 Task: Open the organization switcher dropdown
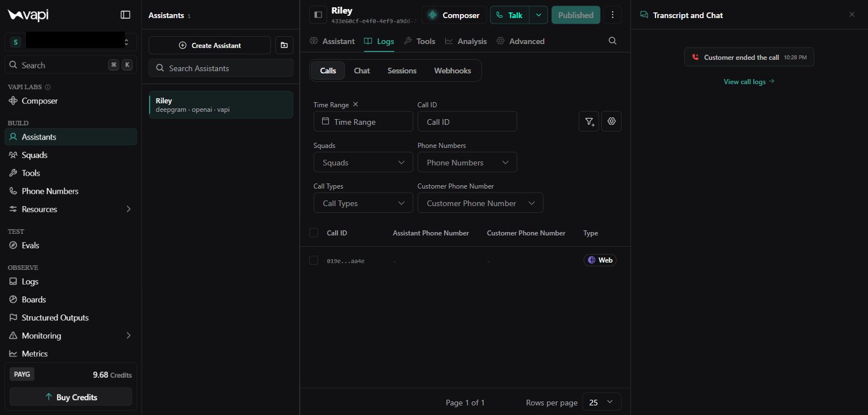[71, 42]
